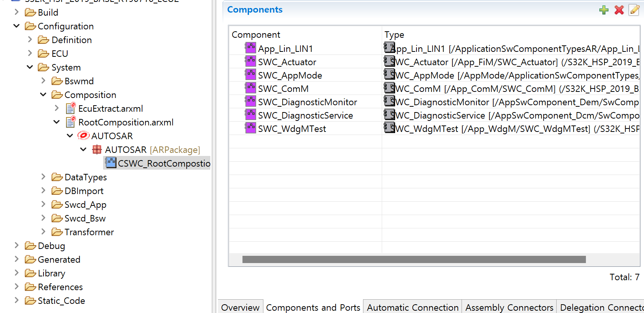Click the Bswmd folder icon
The width and height of the screenshot is (644, 313).
point(57,81)
